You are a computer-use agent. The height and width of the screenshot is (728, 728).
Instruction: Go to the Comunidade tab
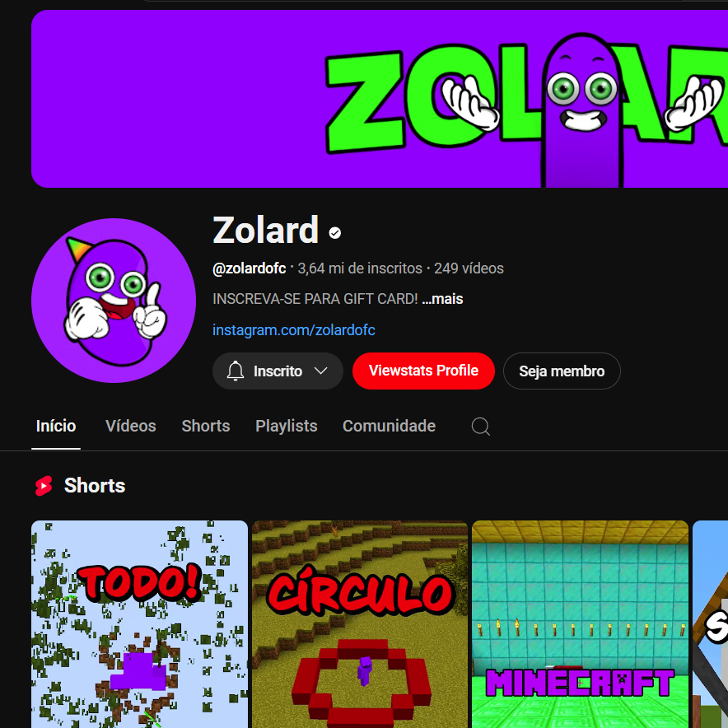coord(389,427)
